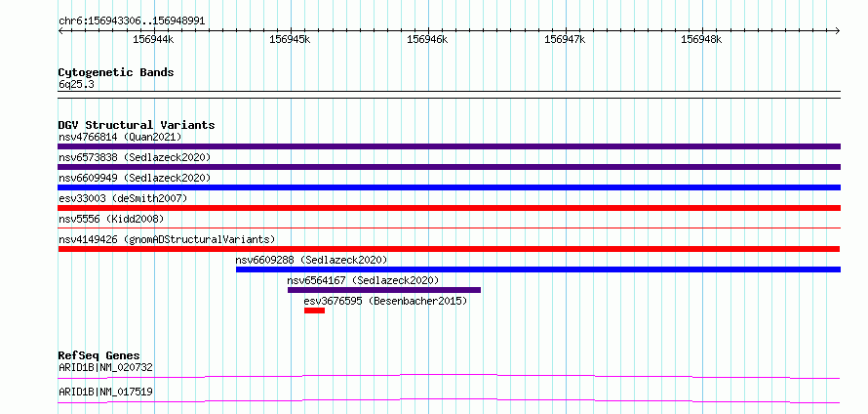Click the RefSeq Genes track heading
Viewport: 868px width, 414px height.
click(99, 355)
